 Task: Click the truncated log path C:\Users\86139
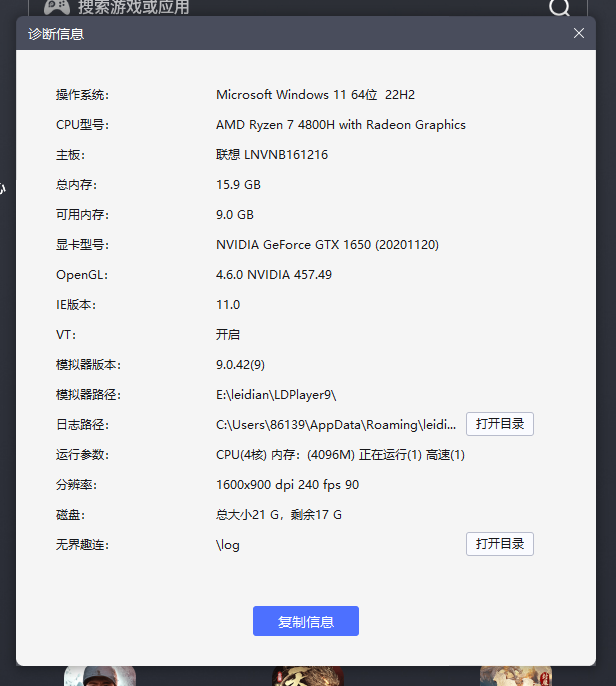point(336,425)
